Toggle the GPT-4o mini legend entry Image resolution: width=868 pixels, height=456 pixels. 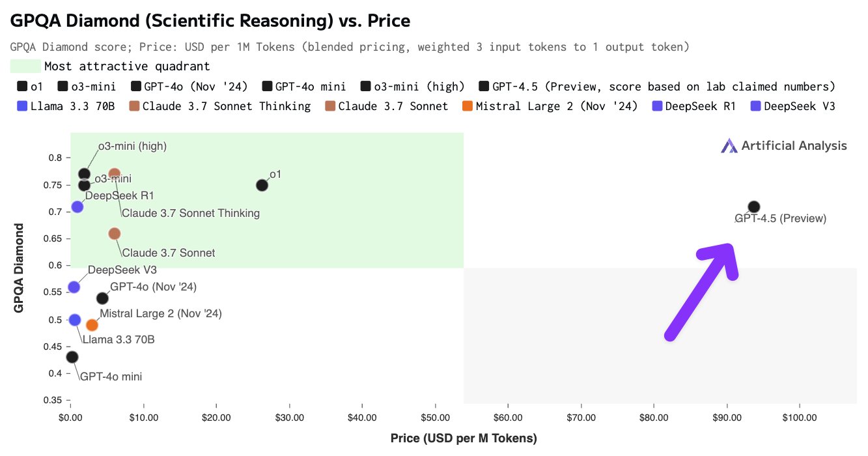point(303,87)
